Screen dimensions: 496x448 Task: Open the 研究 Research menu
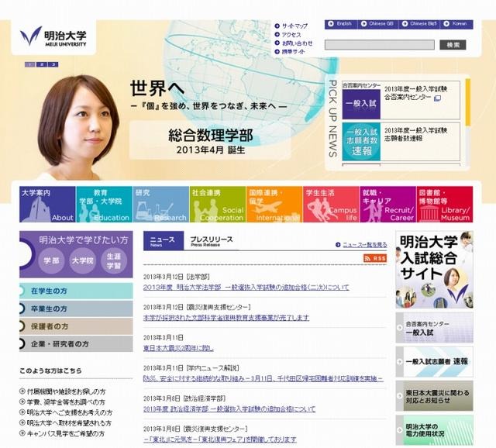(x=161, y=205)
